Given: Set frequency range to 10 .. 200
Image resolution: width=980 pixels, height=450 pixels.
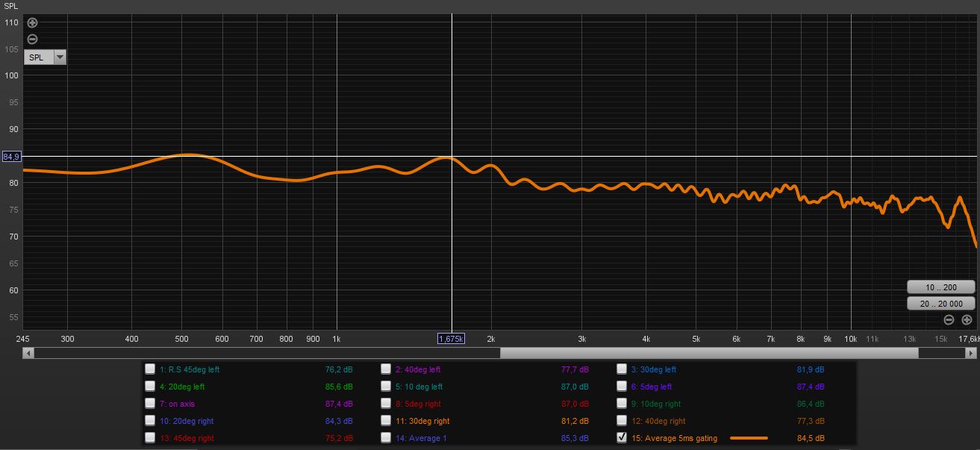Looking at the screenshot, I should (940, 287).
